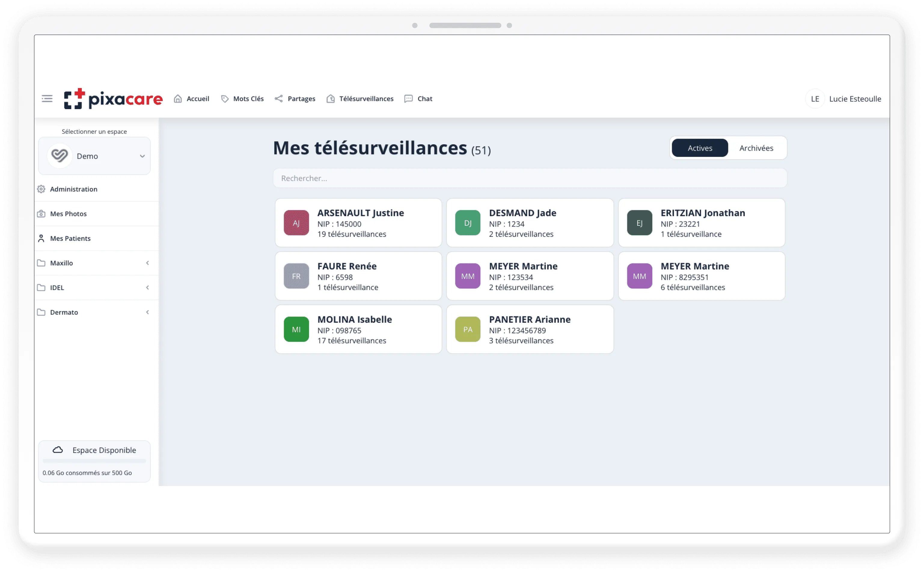Focus the Rechercher search field
Screen dimensions: 924x572
tap(530, 178)
